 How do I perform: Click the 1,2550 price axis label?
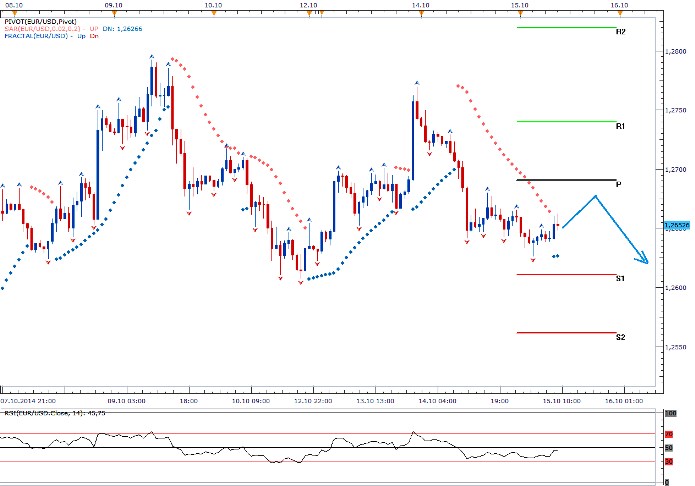point(675,347)
